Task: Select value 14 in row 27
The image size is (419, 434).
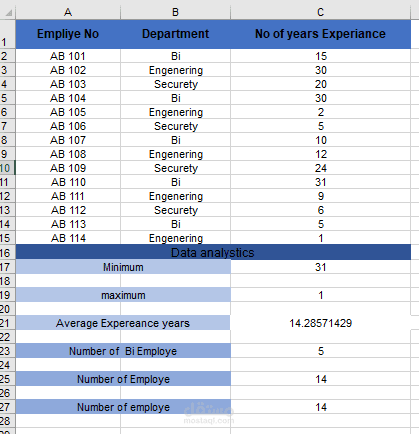Action: click(x=320, y=407)
